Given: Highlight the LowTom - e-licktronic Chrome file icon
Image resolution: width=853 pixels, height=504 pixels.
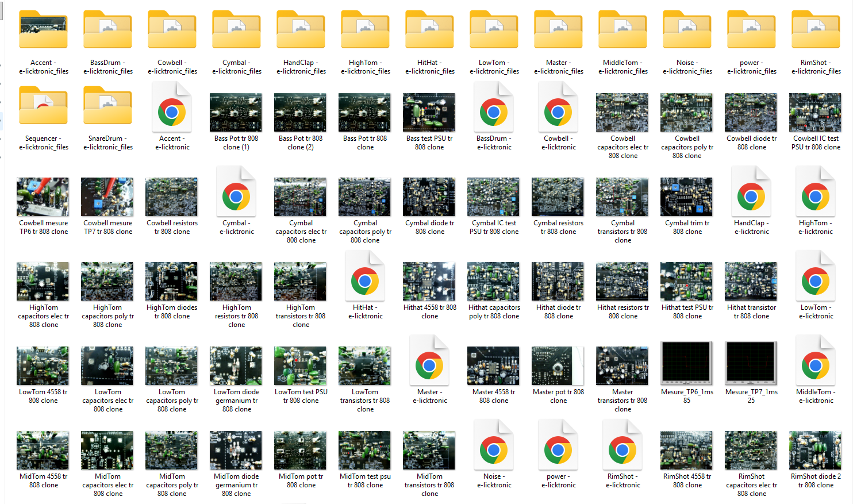Looking at the screenshot, I should click(816, 276).
